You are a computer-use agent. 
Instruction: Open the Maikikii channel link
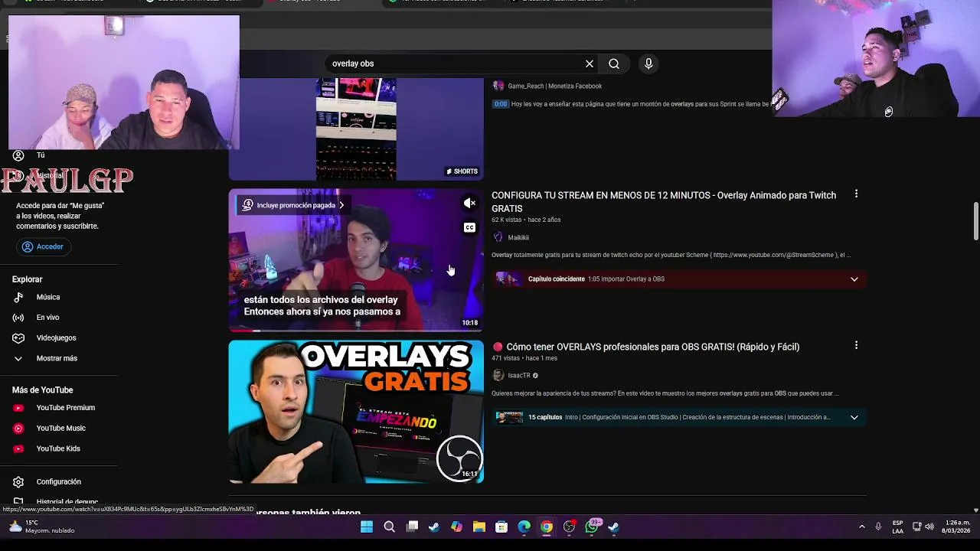[x=518, y=237]
